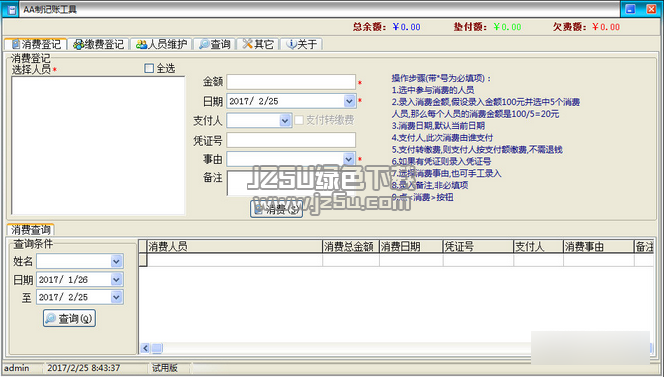This screenshot has width=664, height=377.
Task: Open the 人员维护 tab
Action: click(161, 44)
